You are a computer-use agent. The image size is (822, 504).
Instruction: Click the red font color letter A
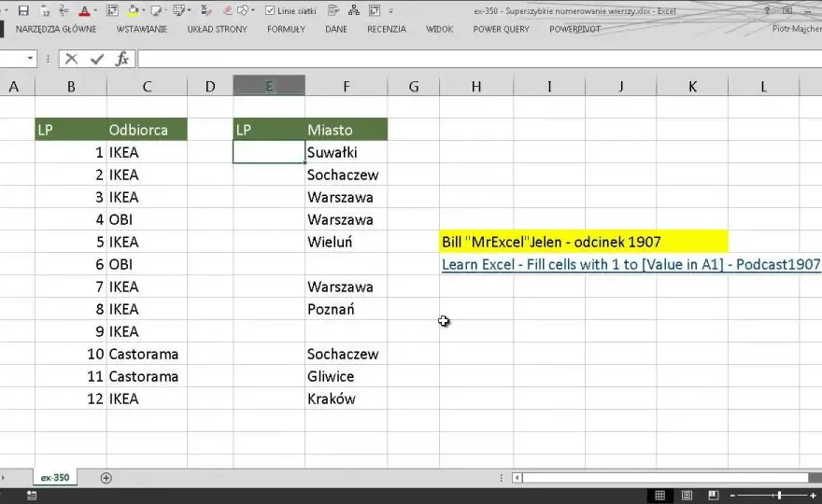point(84,10)
